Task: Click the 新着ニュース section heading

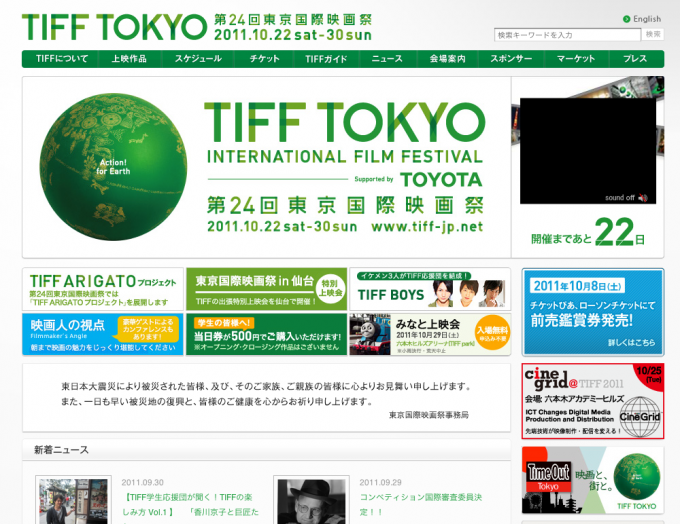Action: coord(61,450)
